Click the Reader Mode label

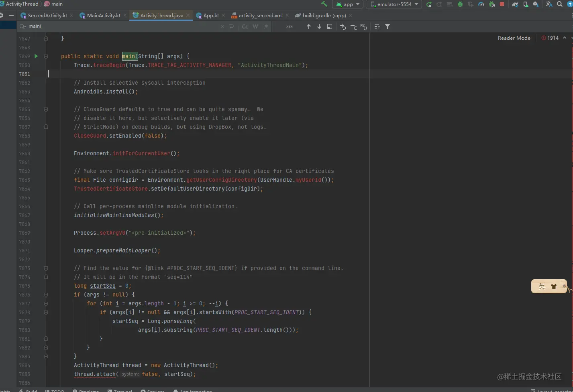[514, 38]
